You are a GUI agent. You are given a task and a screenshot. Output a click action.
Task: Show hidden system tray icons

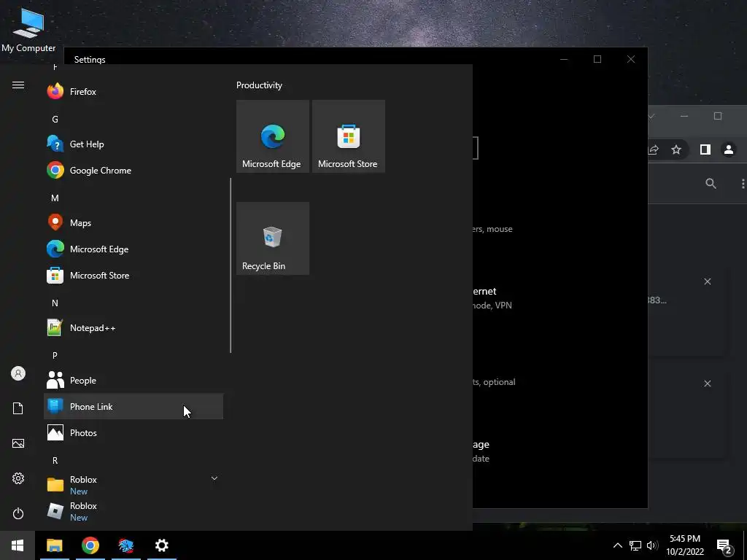[x=617, y=545]
